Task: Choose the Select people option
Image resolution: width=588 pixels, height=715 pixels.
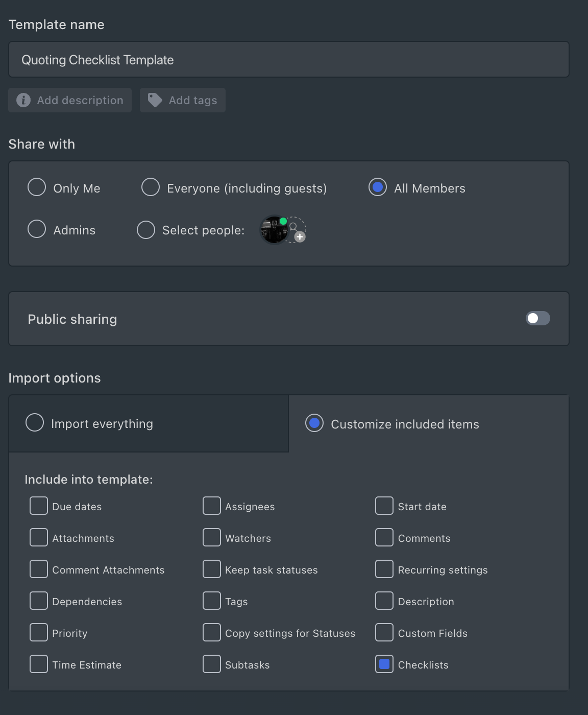Action: point(146,230)
